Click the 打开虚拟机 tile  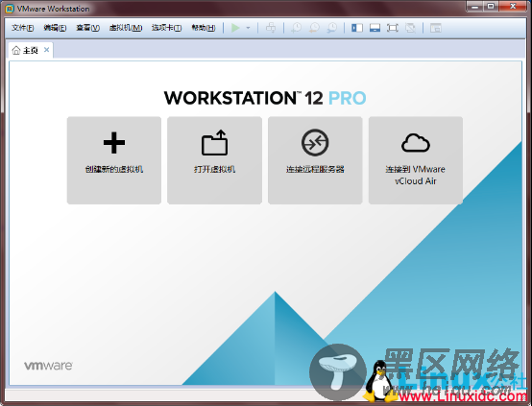[x=214, y=160]
